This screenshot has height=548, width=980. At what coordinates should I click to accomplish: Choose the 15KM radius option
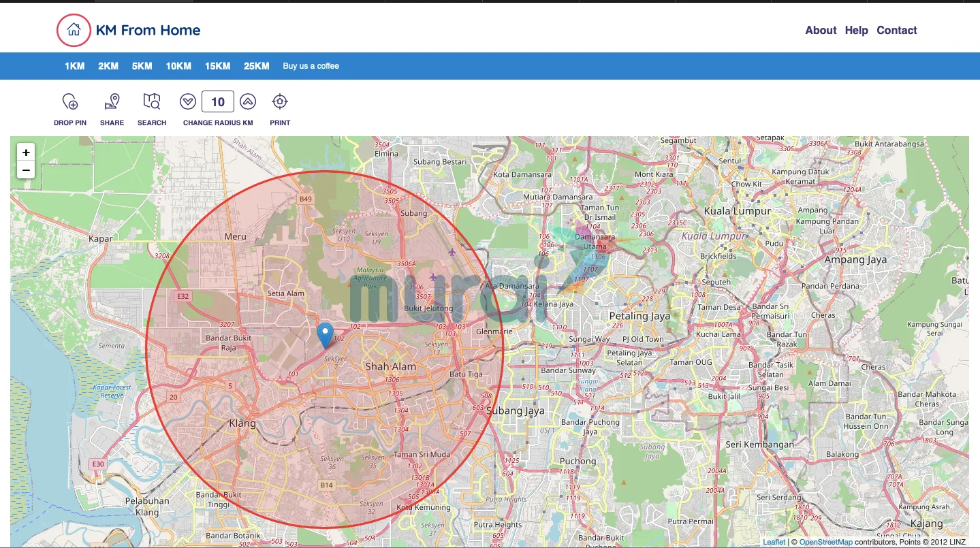217,66
